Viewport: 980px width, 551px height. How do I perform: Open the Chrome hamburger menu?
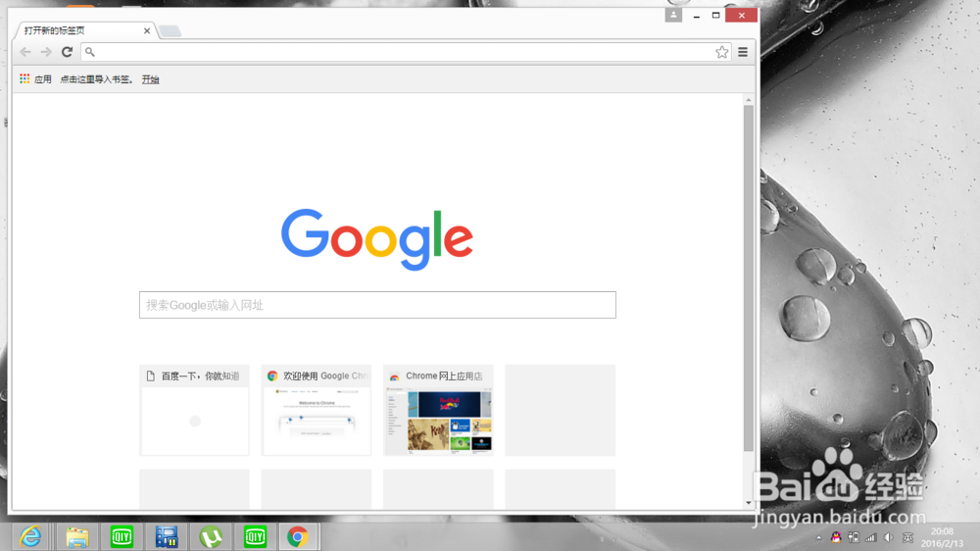[x=743, y=52]
